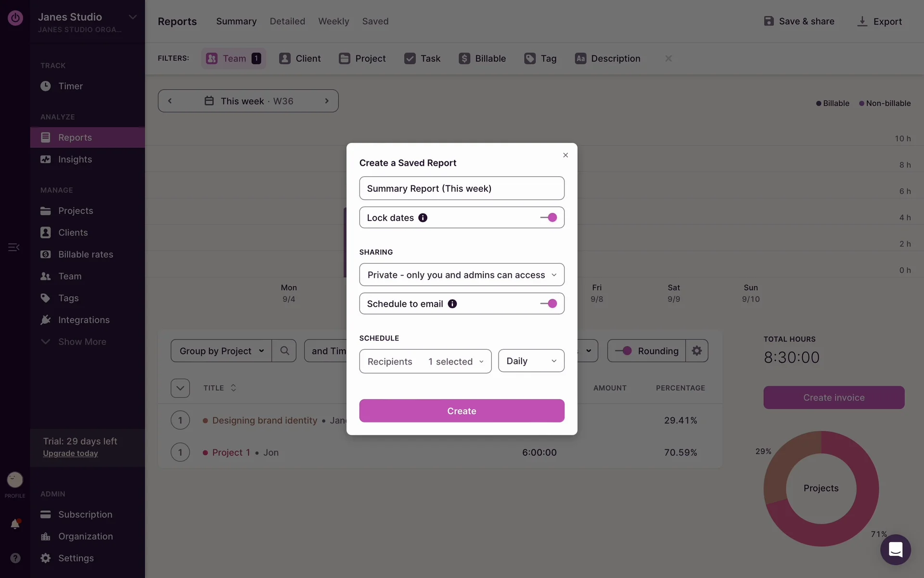Click the Lock dates info icon
Image resolution: width=924 pixels, height=578 pixels.
point(423,218)
